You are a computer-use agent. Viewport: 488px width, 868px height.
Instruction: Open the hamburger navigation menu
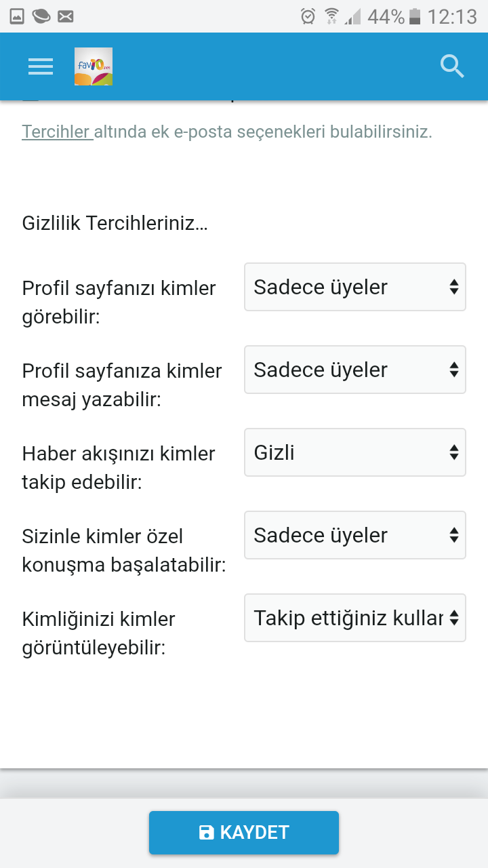[x=41, y=66]
